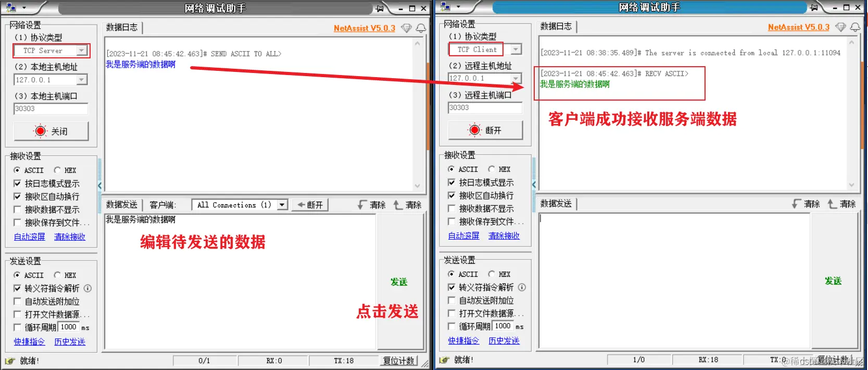Click the 断开 button in the right window to disconnect the client

coord(485,130)
